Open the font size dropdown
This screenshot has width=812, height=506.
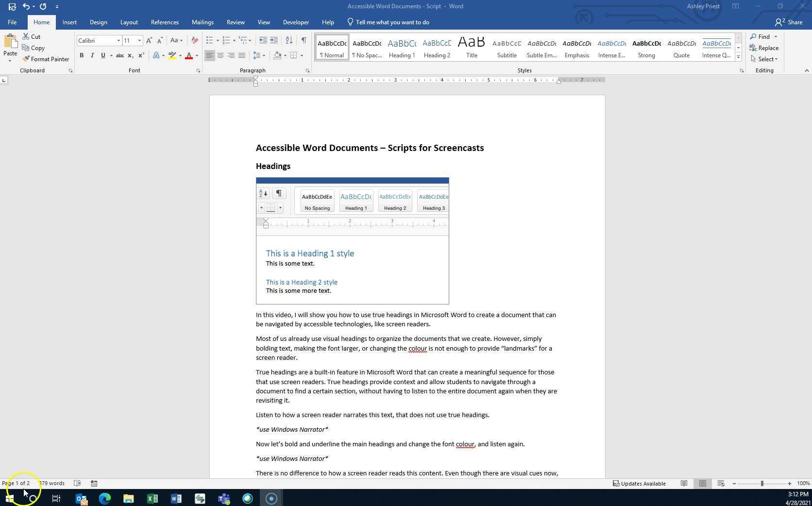click(x=139, y=40)
